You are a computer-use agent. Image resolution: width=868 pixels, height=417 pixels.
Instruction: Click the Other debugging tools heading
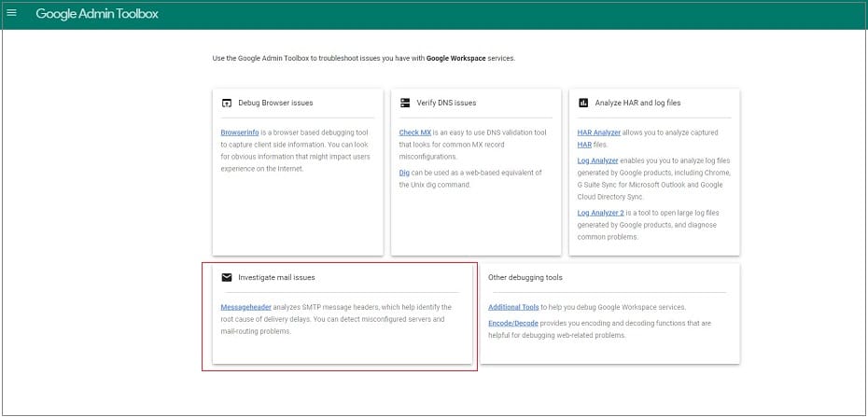tap(525, 278)
